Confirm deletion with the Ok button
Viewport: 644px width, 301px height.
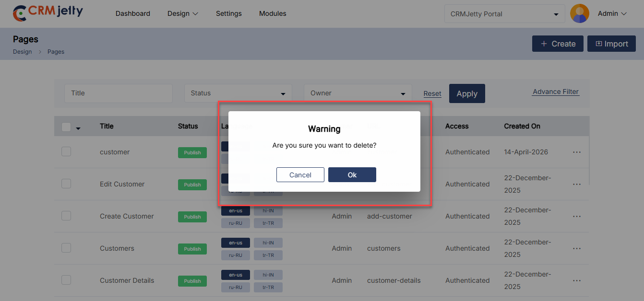pyautogui.click(x=352, y=175)
